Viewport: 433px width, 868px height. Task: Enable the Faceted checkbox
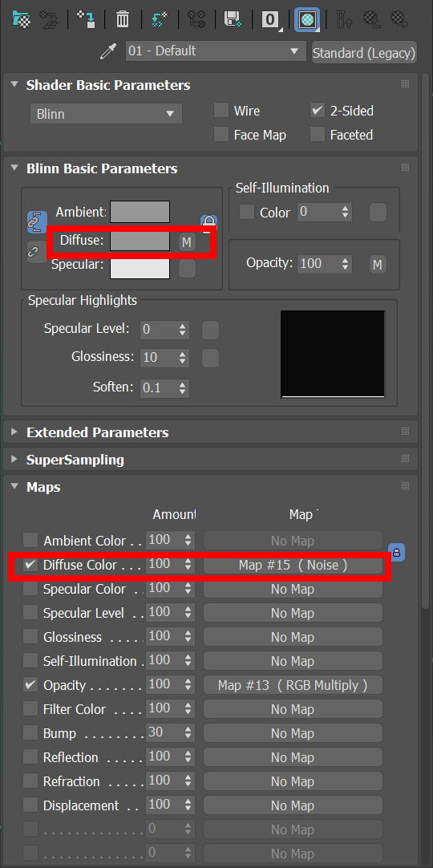[x=317, y=134]
